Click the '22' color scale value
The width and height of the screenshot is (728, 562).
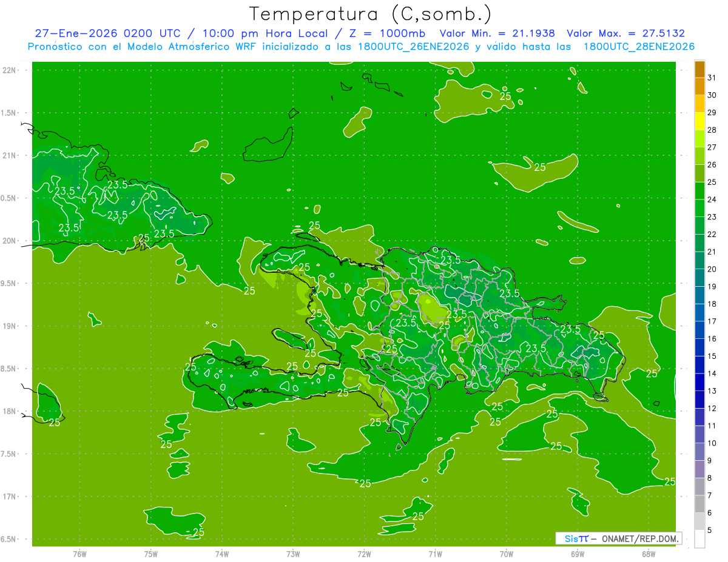coord(712,235)
